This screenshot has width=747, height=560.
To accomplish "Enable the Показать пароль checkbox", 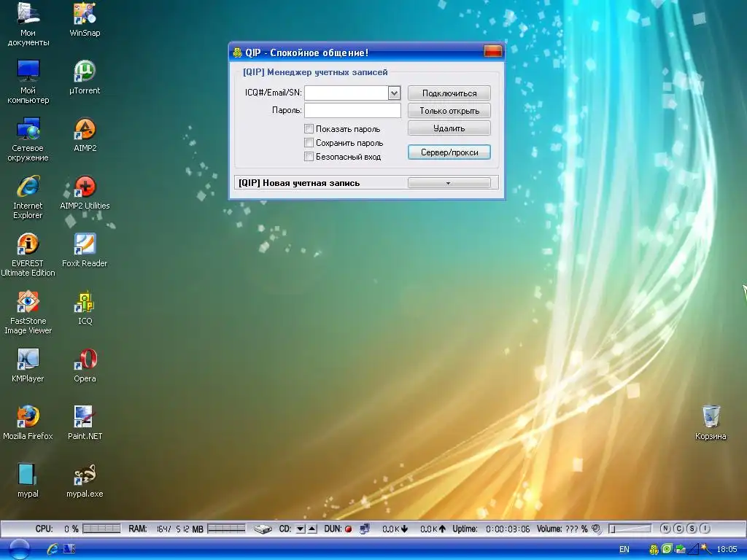I will point(309,128).
